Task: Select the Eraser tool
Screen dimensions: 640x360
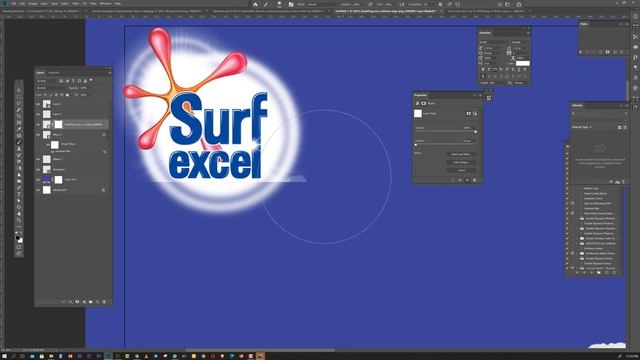Action: point(19,162)
